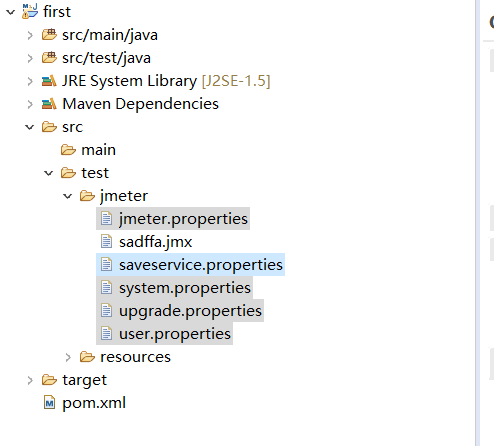Expand the Maven Dependencies node
This screenshot has width=494, height=446.
tap(30, 104)
